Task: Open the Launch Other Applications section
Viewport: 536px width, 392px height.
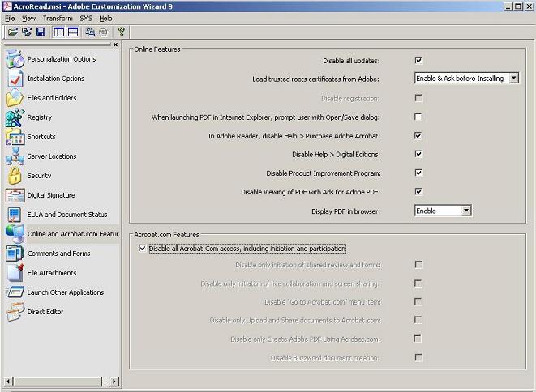Action: click(65, 292)
